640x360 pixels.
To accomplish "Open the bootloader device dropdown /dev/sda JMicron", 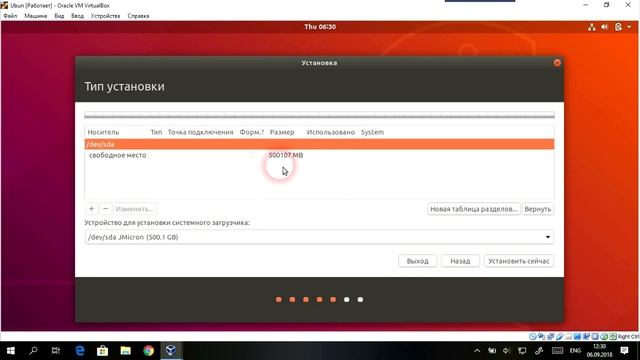I will (319, 237).
